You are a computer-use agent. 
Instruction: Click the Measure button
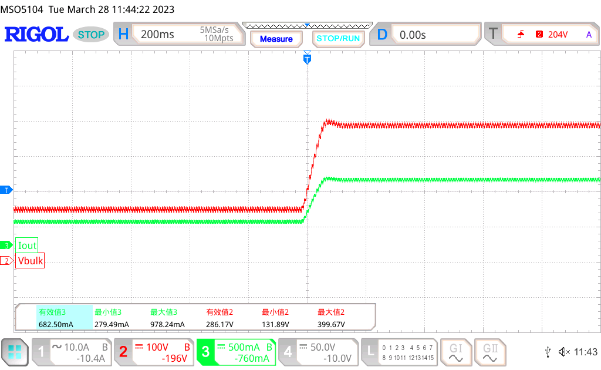pyautogui.click(x=276, y=39)
